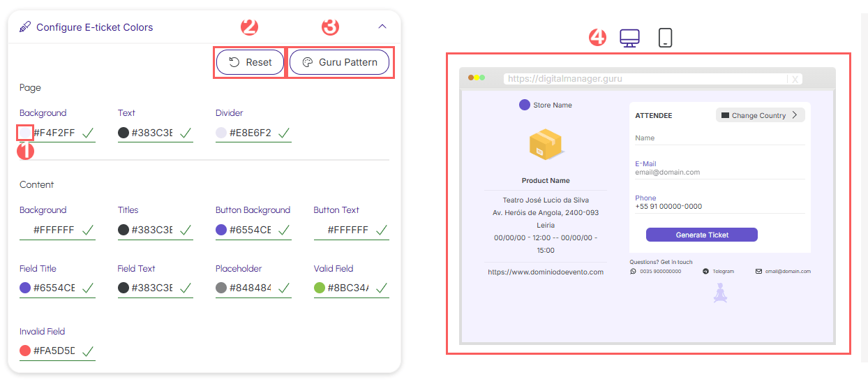Screen dimensions: 868x382
Task: Click Store Name avatar circle in preview
Action: point(525,105)
